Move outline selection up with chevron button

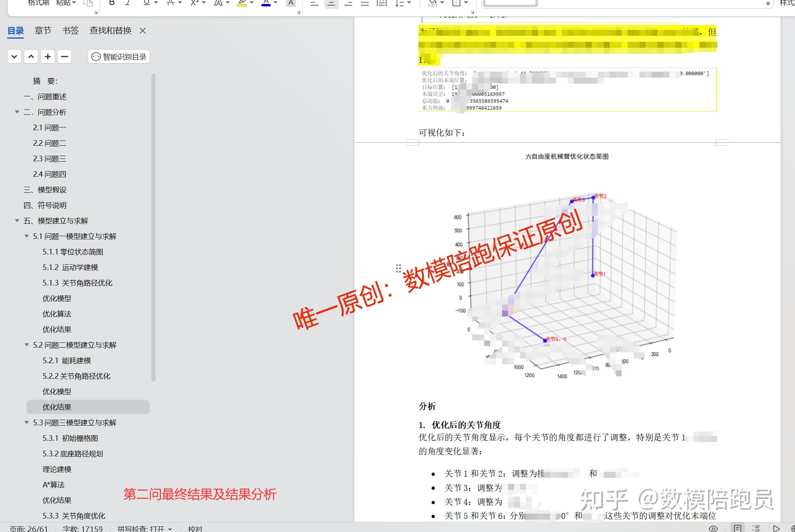pyautogui.click(x=31, y=57)
